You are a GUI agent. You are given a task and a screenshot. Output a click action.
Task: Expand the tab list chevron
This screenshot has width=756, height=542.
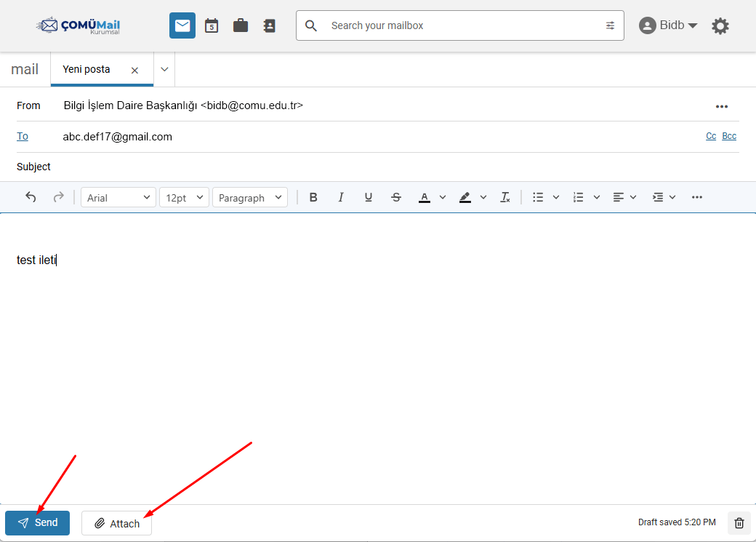(164, 70)
